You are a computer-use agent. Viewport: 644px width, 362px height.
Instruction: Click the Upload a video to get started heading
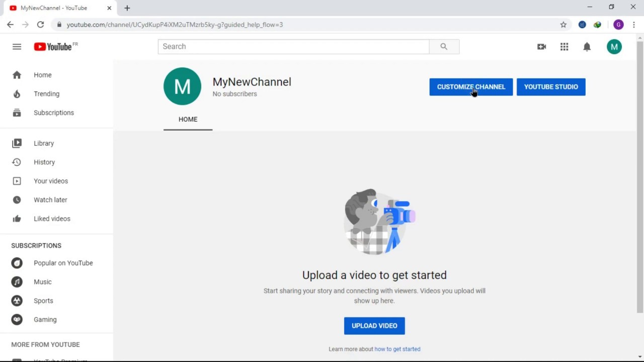(374, 275)
